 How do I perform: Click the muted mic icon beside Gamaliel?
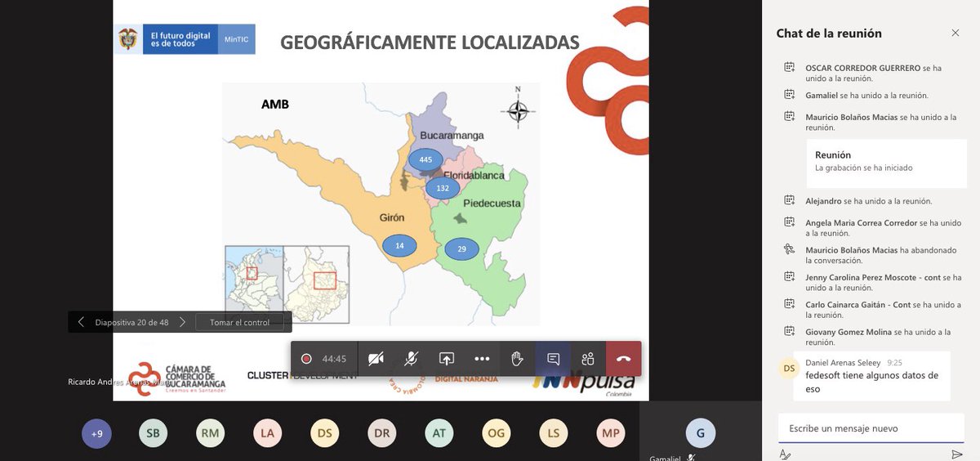click(x=691, y=458)
